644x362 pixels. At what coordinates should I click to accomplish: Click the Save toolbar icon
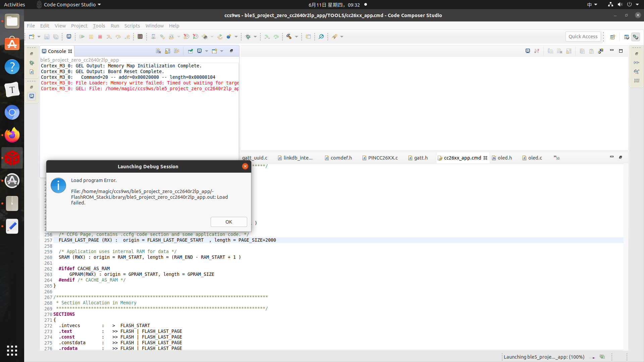click(x=47, y=37)
